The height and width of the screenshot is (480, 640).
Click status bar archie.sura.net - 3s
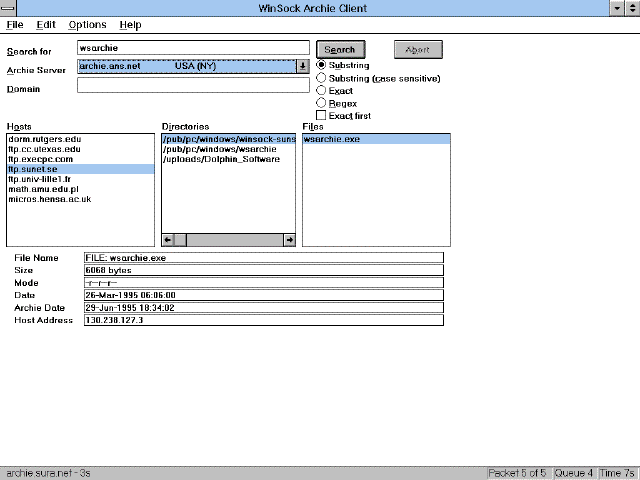pyautogui.click(x=48, y=473)
